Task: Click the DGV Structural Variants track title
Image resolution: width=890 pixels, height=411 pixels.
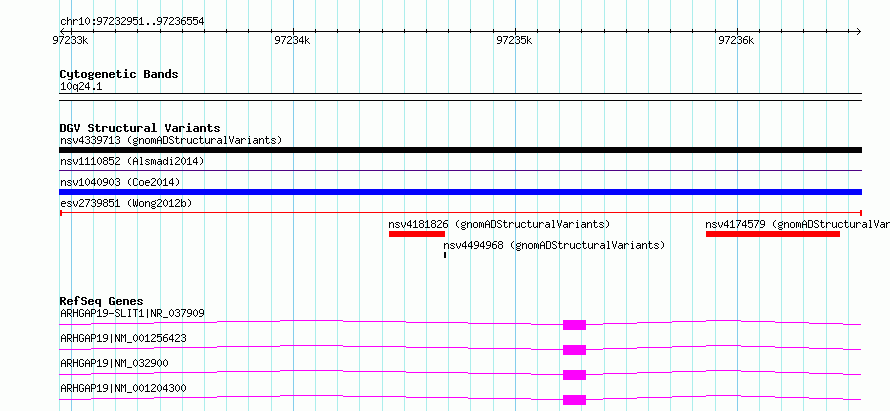Action: pyautogui.click(x=140, y=128)
